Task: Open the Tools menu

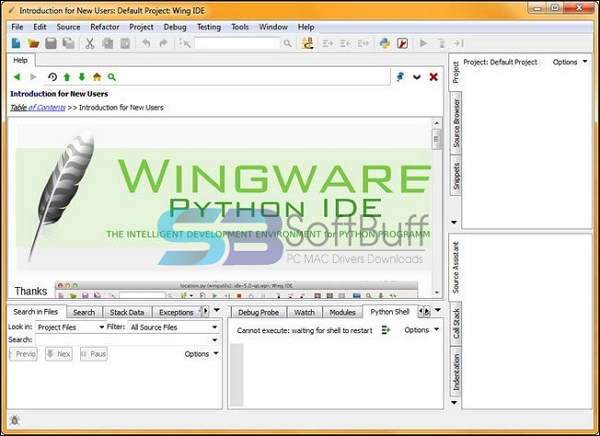Action: 240,27
